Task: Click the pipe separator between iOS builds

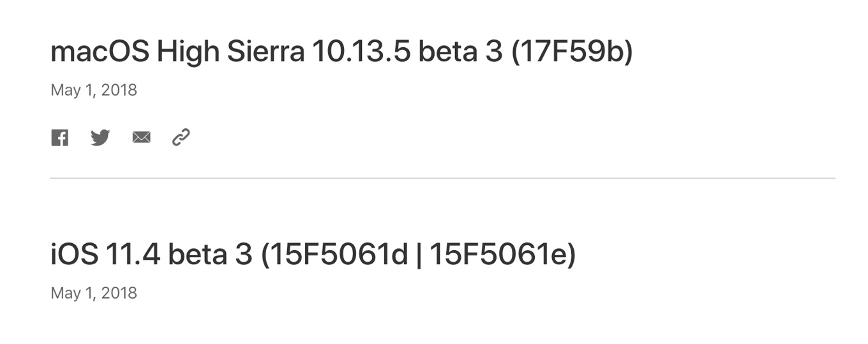Action: click(419, 255)
